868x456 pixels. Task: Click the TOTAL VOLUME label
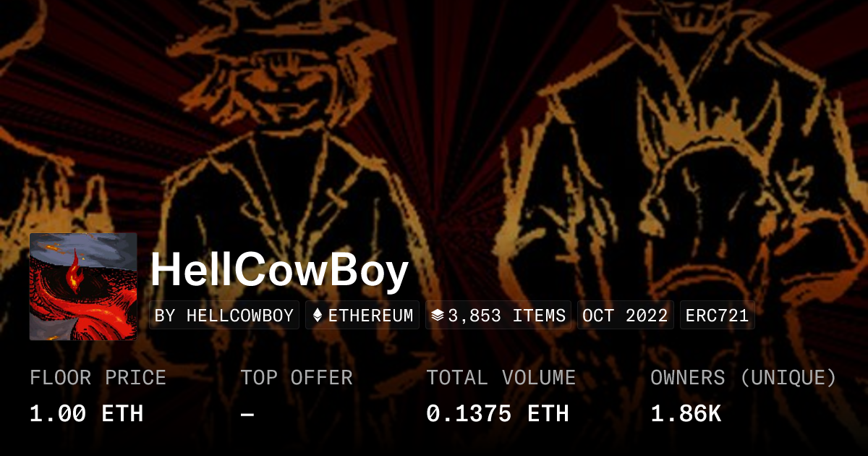[501, 378]
